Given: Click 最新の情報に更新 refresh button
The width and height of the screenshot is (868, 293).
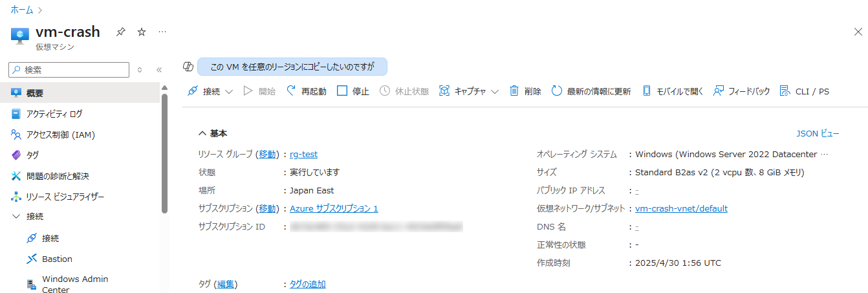Looking at the screenshot, I should (x=591, y=91).
